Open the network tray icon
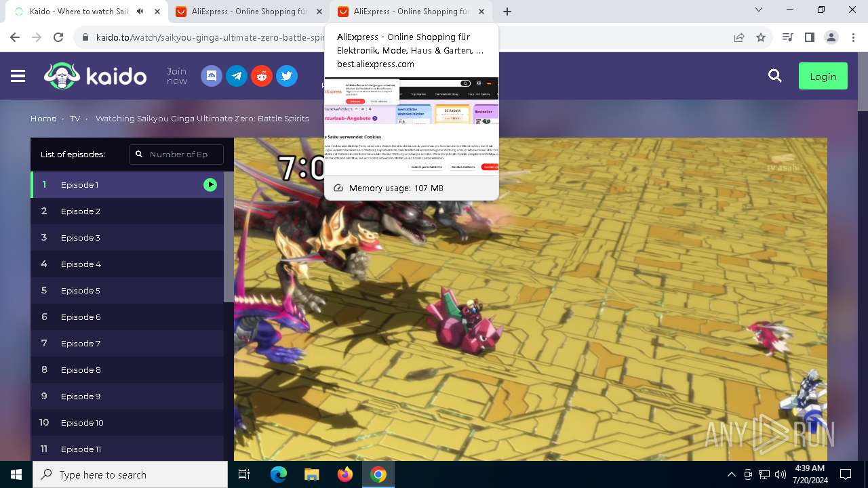The height and width of the screenshot is (488, 868). click(764, 474)
